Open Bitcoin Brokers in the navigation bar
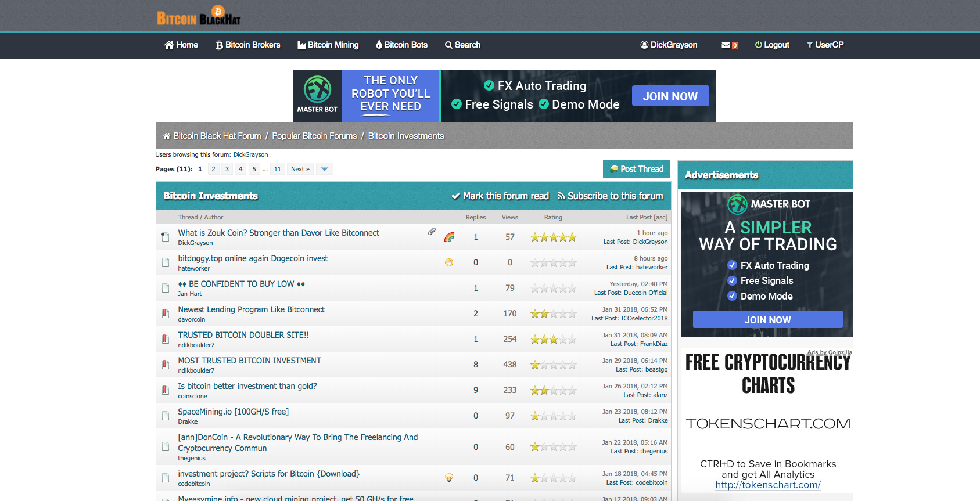This screenshot has width=980, height=501. click(248, 45)
